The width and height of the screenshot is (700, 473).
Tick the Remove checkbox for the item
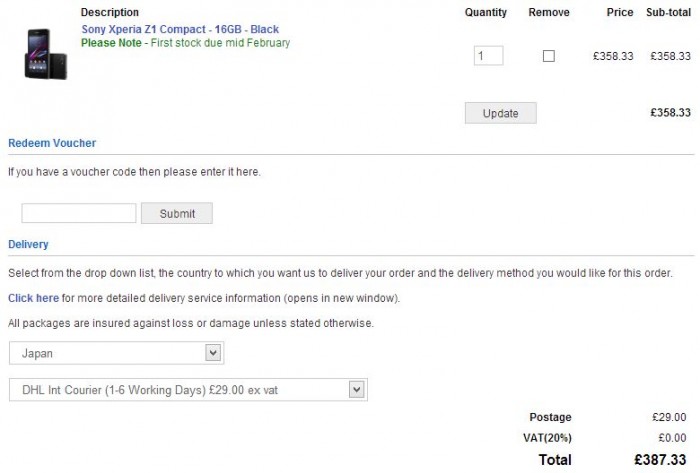[548, 56]
